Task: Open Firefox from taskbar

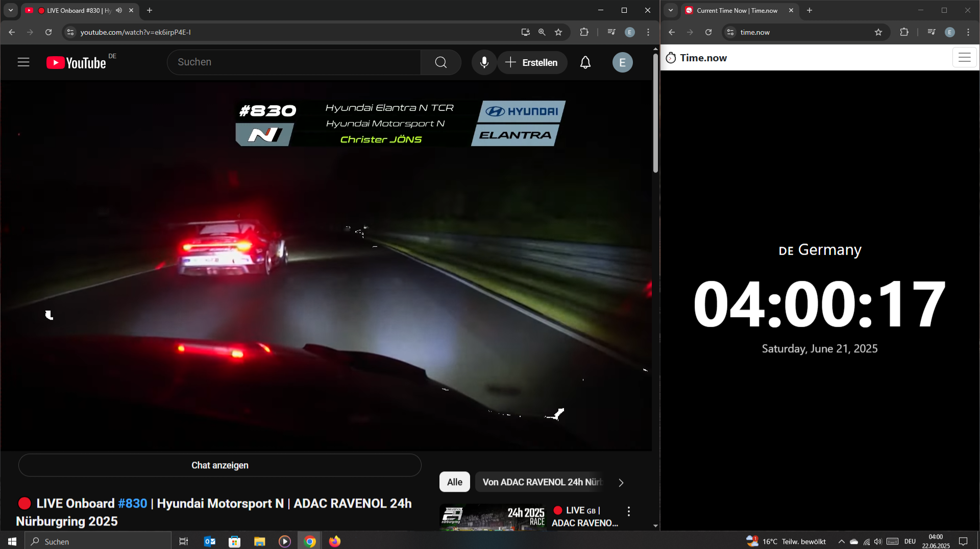Action: (335, 541)
